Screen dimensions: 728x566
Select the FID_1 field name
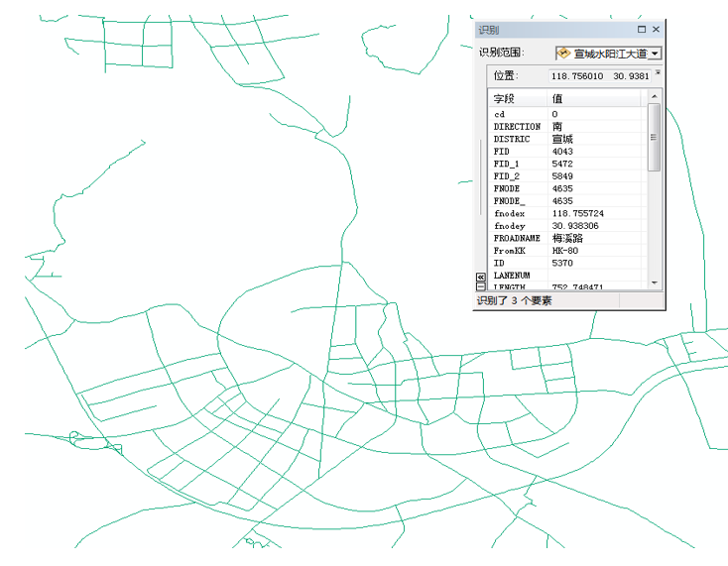click(x=507, y=164)
